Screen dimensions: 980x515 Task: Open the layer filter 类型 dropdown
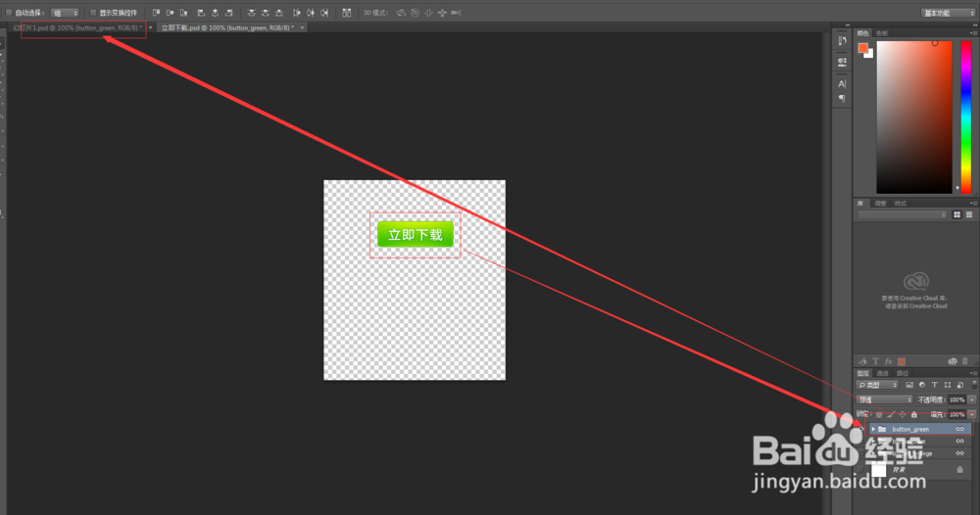tap(878, 385)
